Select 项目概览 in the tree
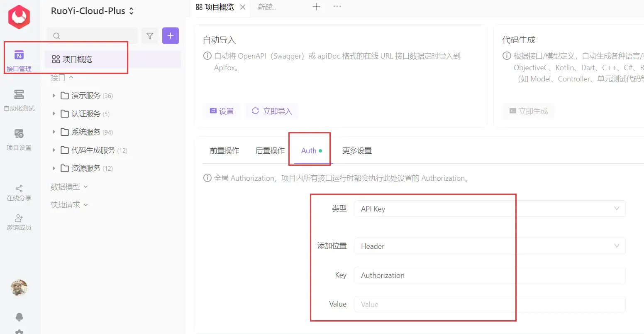The width and height of the screenshot is (644, 334). [x=113, y=59]
